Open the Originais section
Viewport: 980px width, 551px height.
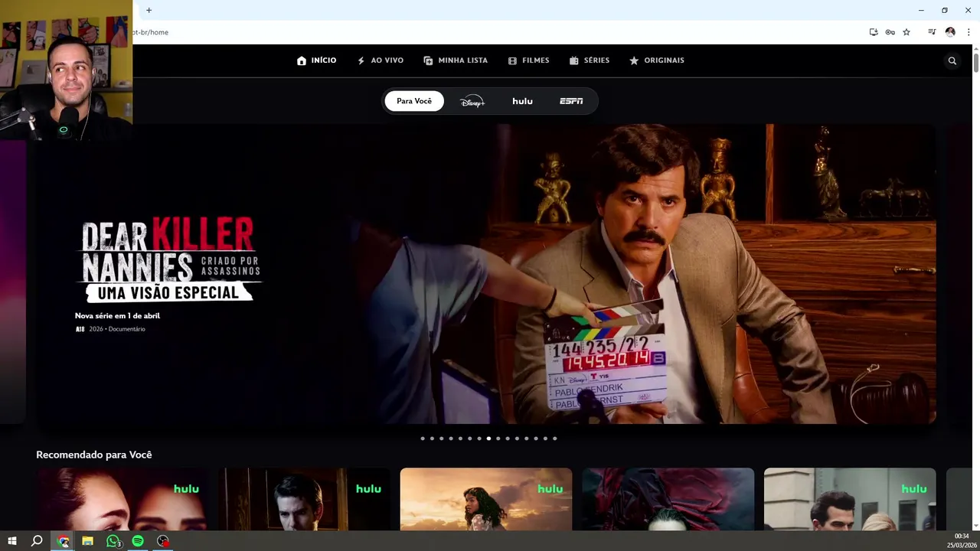pyautogui.click(x=656, y=60)
